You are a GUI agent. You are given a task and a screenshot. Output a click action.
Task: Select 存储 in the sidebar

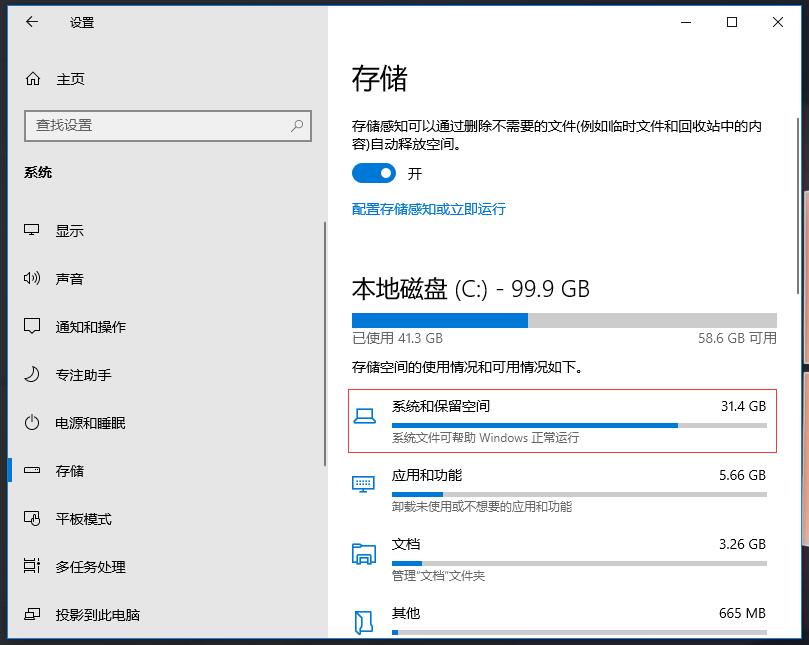tap(70, 471)
